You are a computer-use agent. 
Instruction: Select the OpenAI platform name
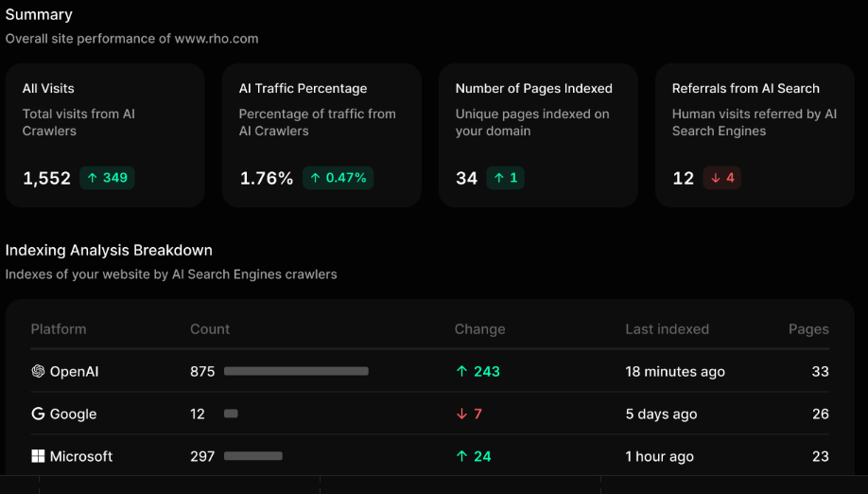tap(74, 372)
